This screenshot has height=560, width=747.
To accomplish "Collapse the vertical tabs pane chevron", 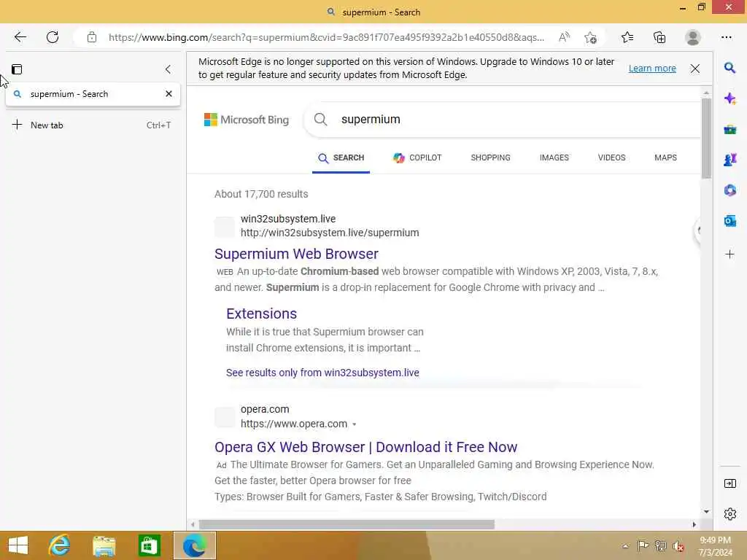I will pyautogui.click(x=168, y=69).
